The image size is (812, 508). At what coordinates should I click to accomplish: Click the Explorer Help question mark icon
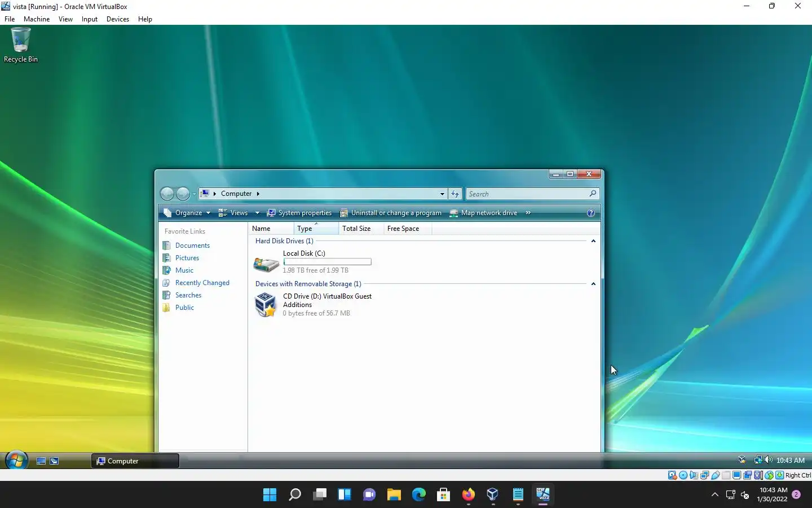591,213
